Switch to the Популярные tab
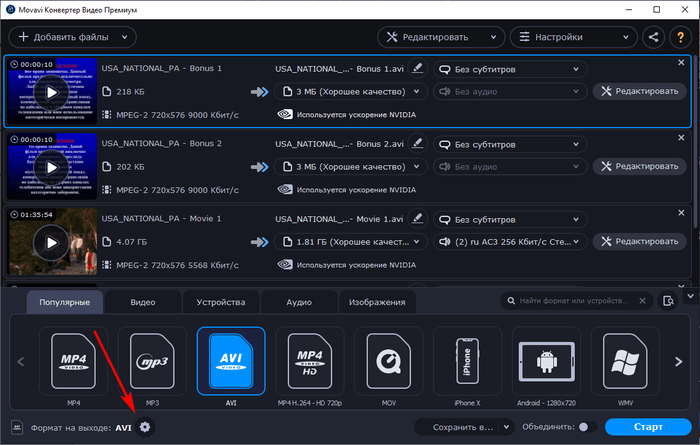 click(65, 302)
